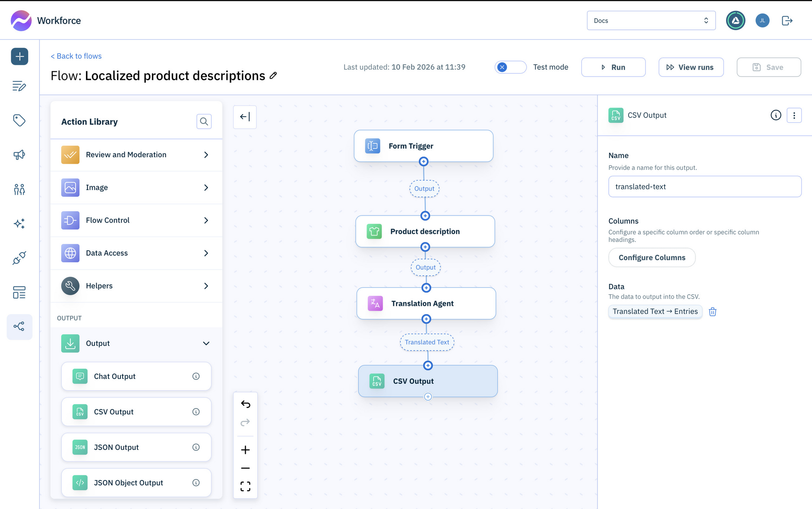This screenshot has height=509, width=812.
Task: Click the search icon in Action Library
Action: click(204, 122)
